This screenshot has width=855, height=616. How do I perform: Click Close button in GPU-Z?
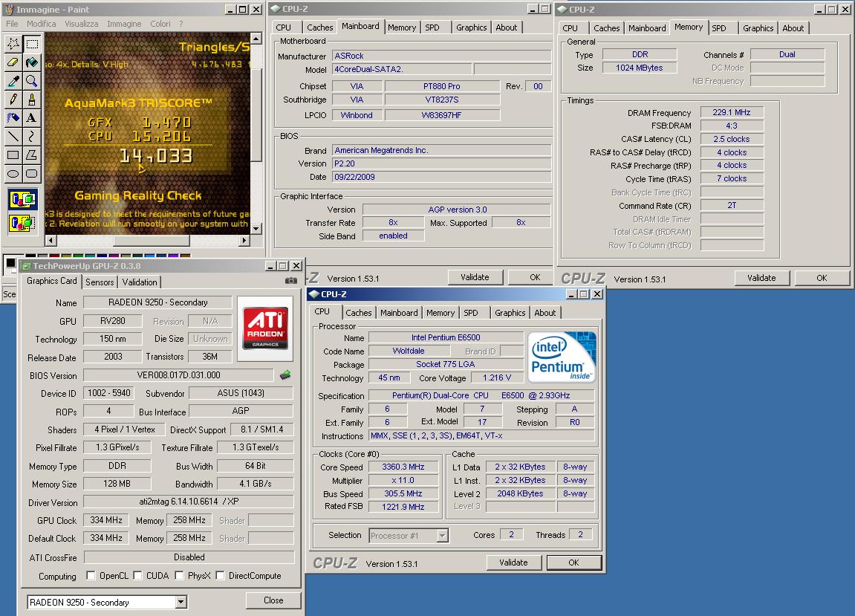tap(273, 600)
